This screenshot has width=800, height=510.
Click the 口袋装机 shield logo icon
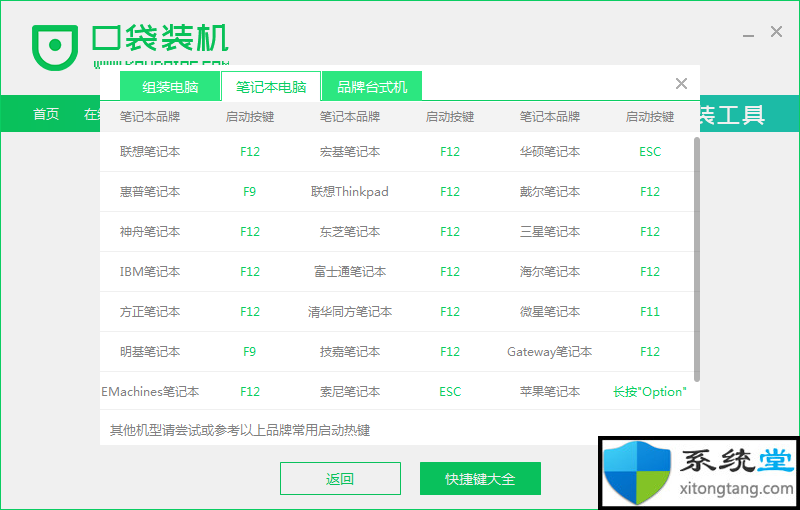click(x=55, y=47)
